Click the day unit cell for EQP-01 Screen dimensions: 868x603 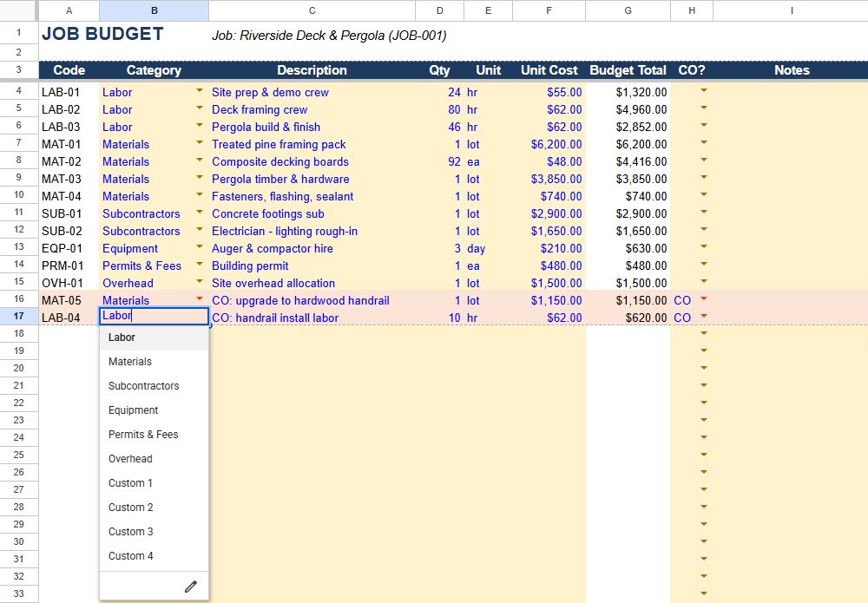488,248
